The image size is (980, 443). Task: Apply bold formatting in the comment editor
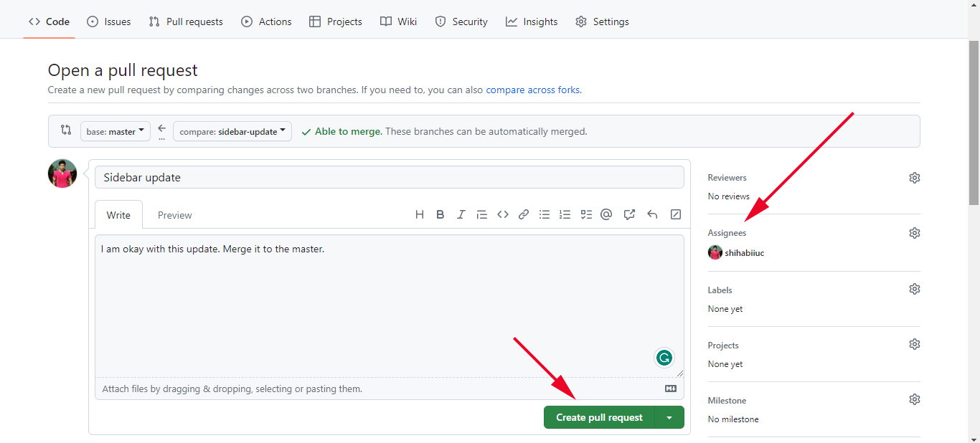(440, 214)
